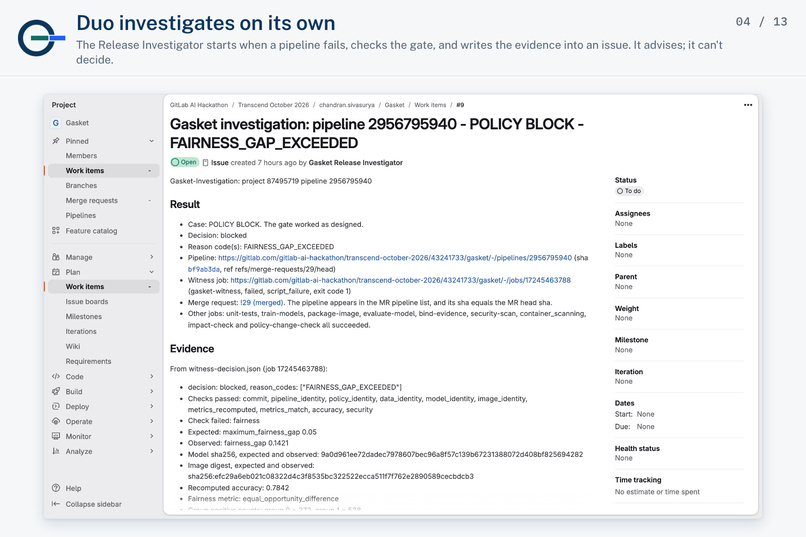Click the issue type icon beside 'Issue'
This screenshot has width=806, height=537.
point(205,162)
